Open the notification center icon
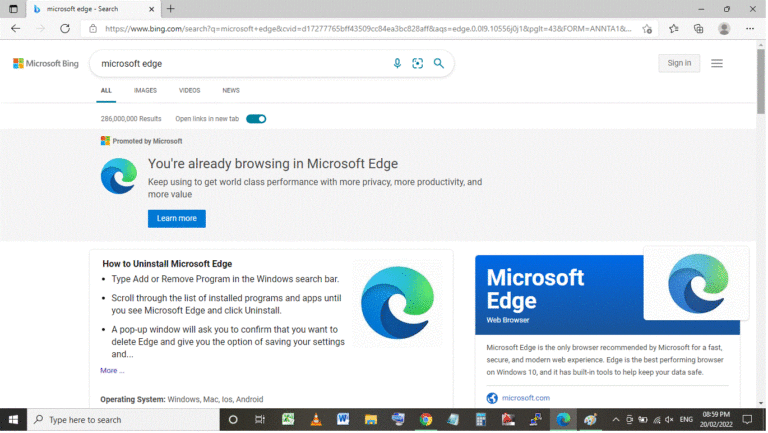The image size is (768, 433). click(x=747, y=420)
